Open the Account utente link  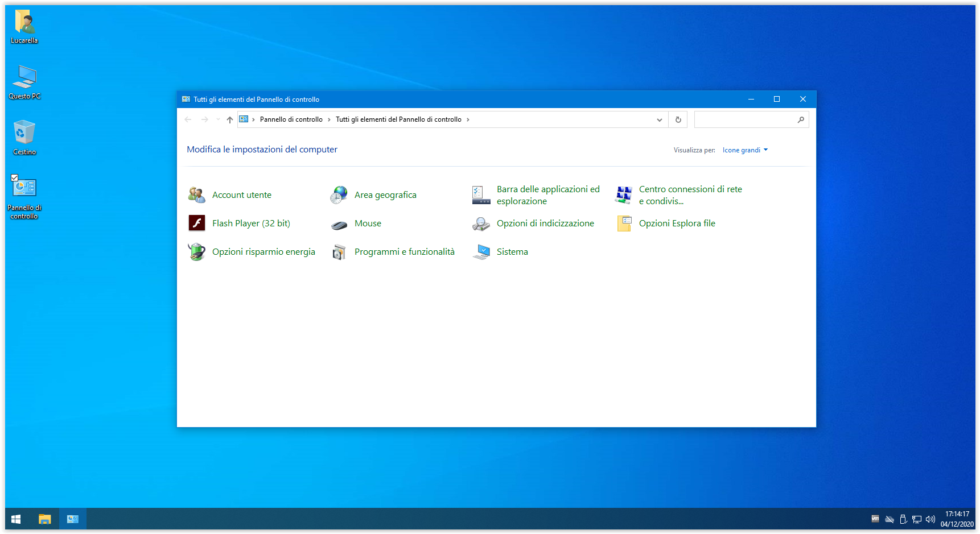[242, 195]
